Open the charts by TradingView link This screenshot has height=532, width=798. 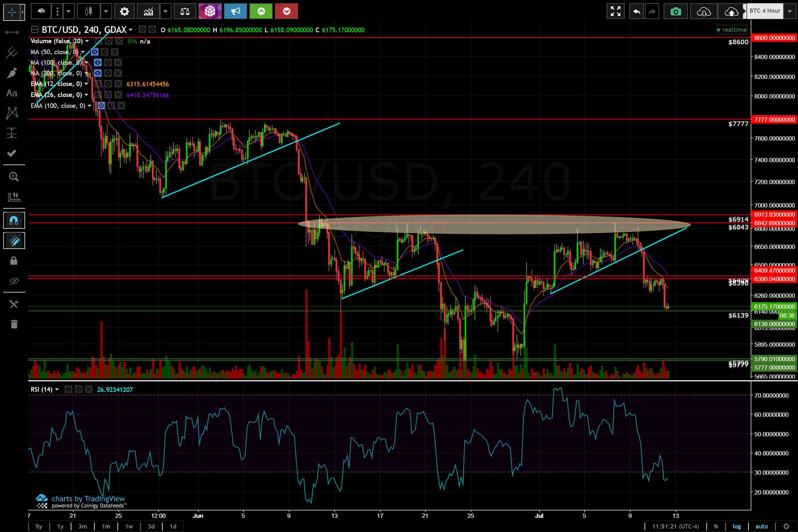click(x=88, y=499)
